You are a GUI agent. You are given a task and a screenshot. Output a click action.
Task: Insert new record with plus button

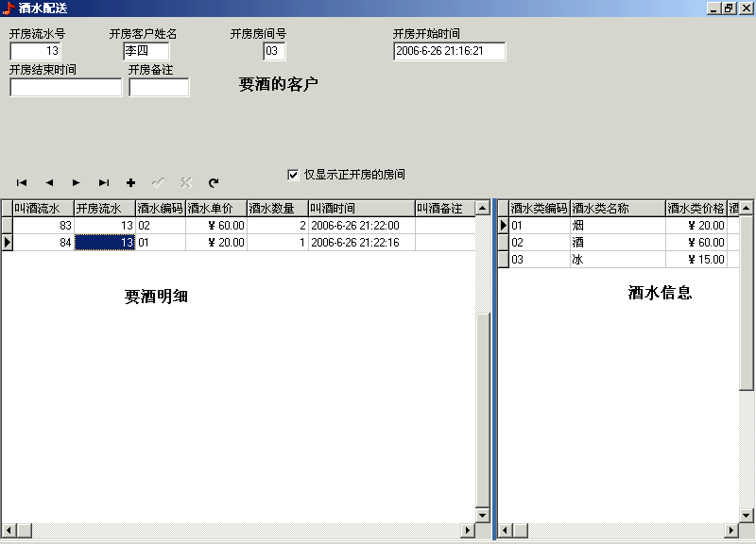(130, 182)
